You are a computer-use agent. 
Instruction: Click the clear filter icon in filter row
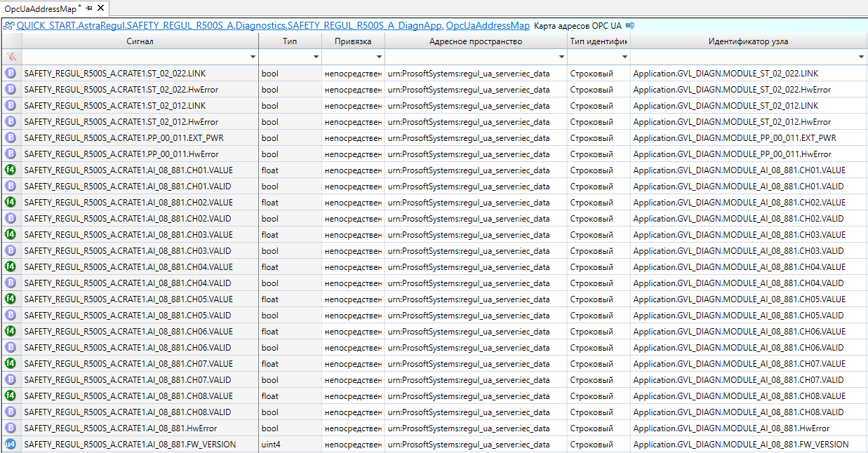point(11,56)
